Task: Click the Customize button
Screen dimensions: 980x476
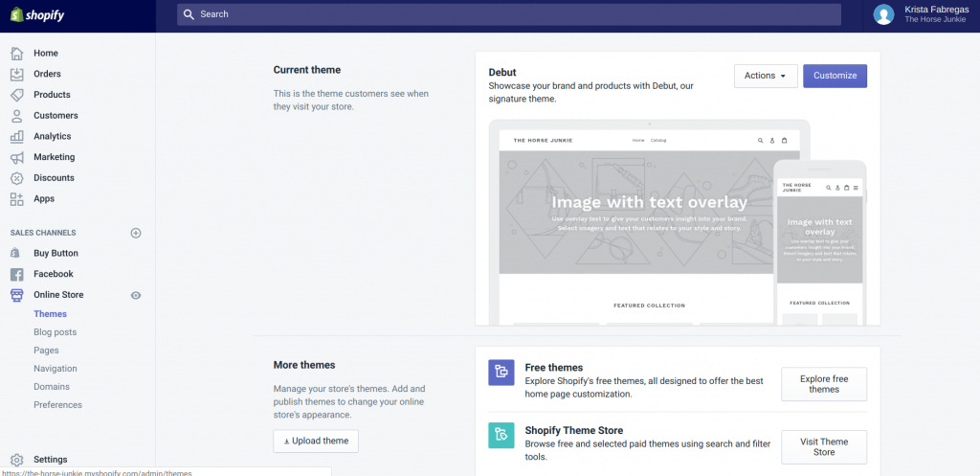Action: coord(835,76)
